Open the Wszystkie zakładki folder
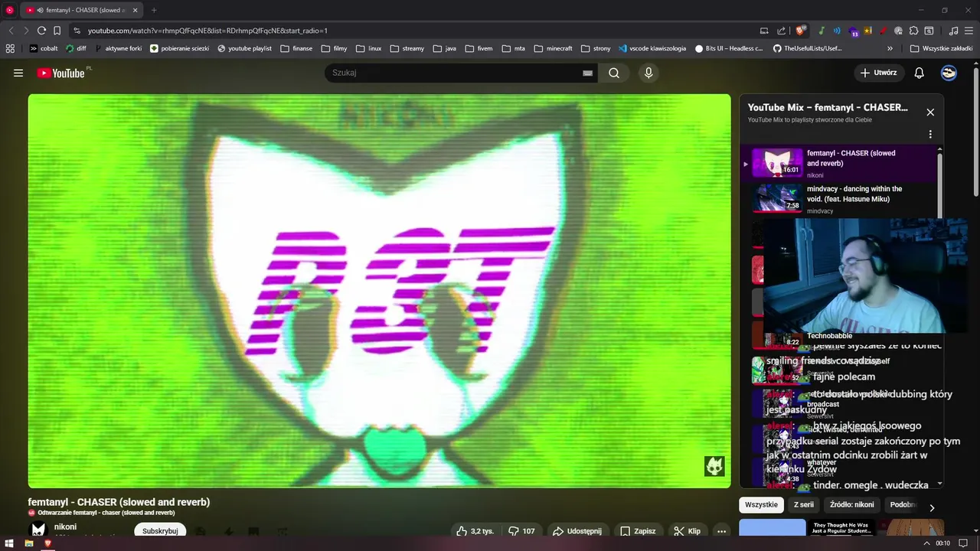The width and height of the screenshot is (980, 551). pos(942,48)
